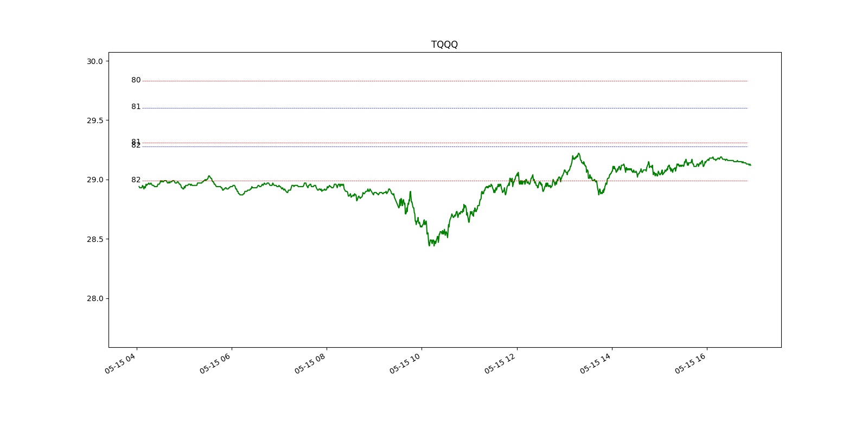Click the 05-15 16 x-axis label
This screenshot has height=434, width=868.
[691, 363]
